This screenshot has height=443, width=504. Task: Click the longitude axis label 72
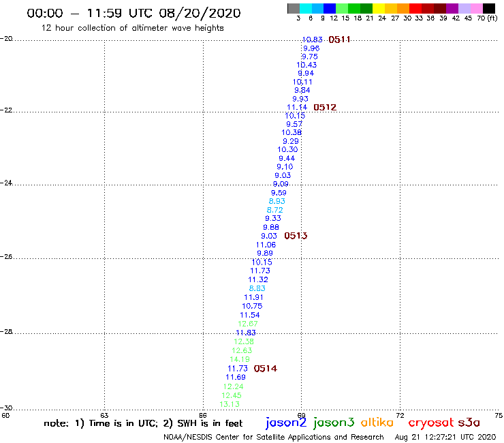pos(400,415)
